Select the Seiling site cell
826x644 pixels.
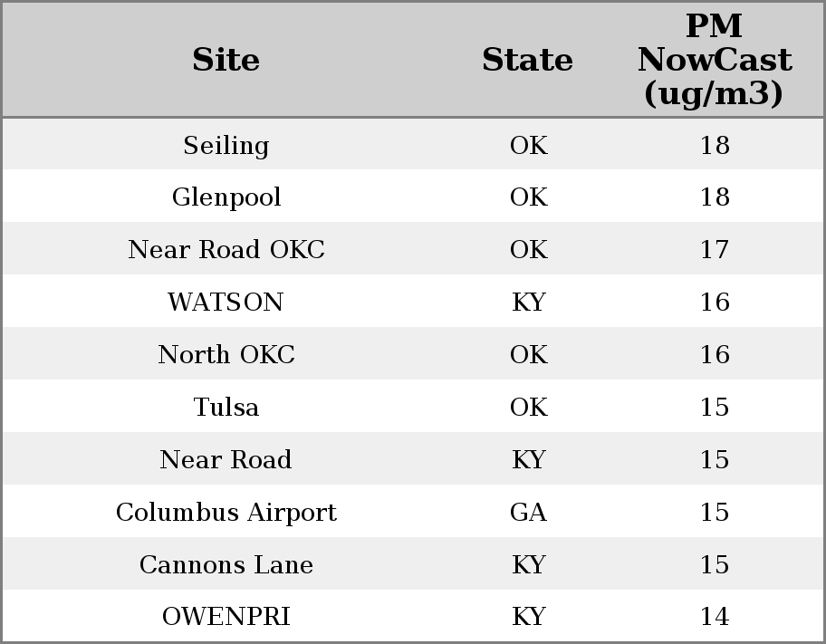tap(226, 145)
